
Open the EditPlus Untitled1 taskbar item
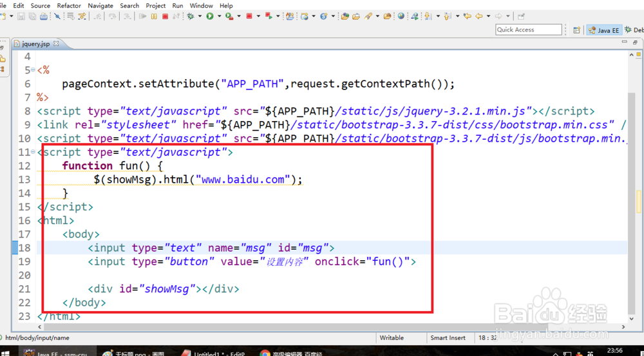tap(213, 353)
